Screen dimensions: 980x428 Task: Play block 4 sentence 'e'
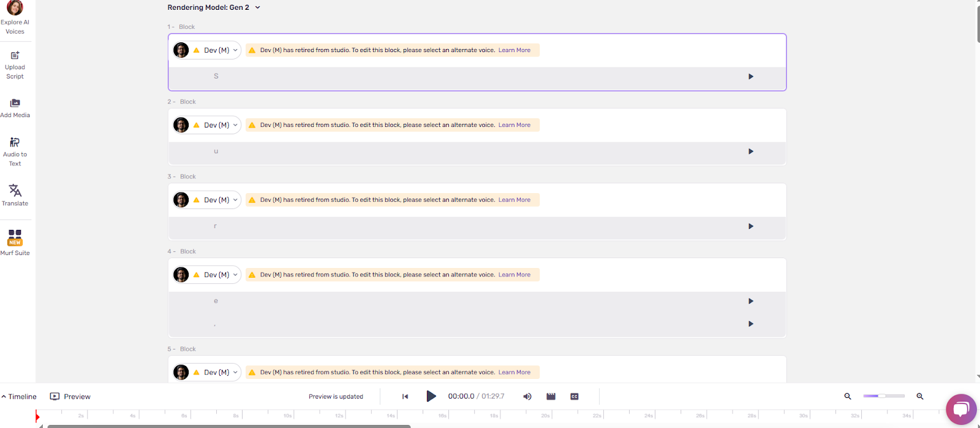(x=751, y=301)
